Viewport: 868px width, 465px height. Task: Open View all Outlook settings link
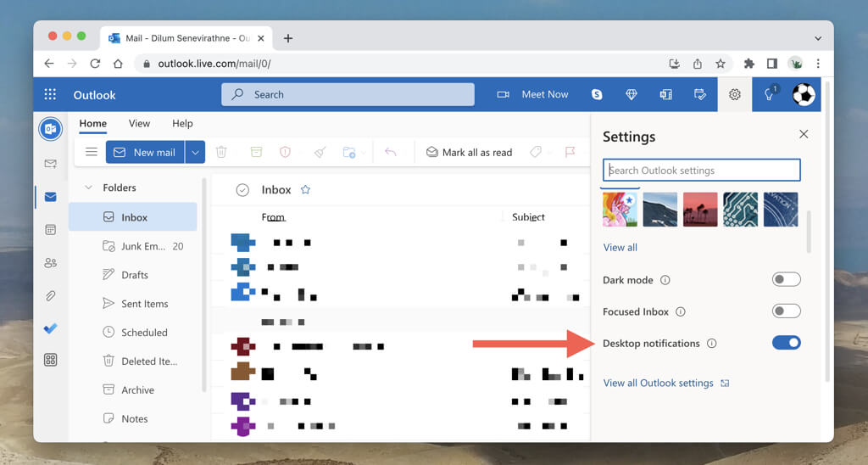click(666, 383)
